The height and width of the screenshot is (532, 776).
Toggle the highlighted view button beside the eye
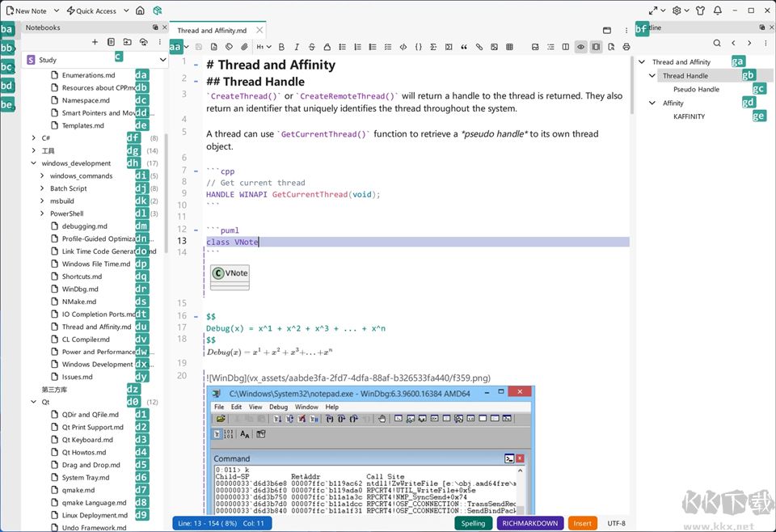click(x=596, y=47)
